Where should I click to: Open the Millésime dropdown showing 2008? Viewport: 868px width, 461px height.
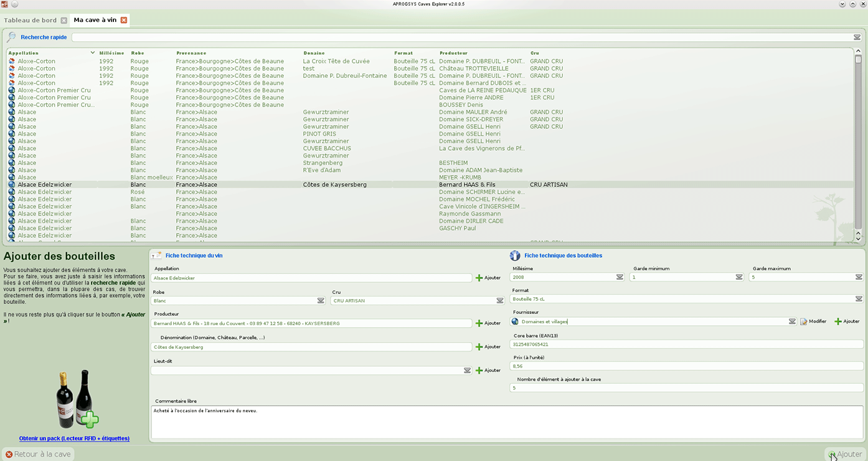(620, 277)
